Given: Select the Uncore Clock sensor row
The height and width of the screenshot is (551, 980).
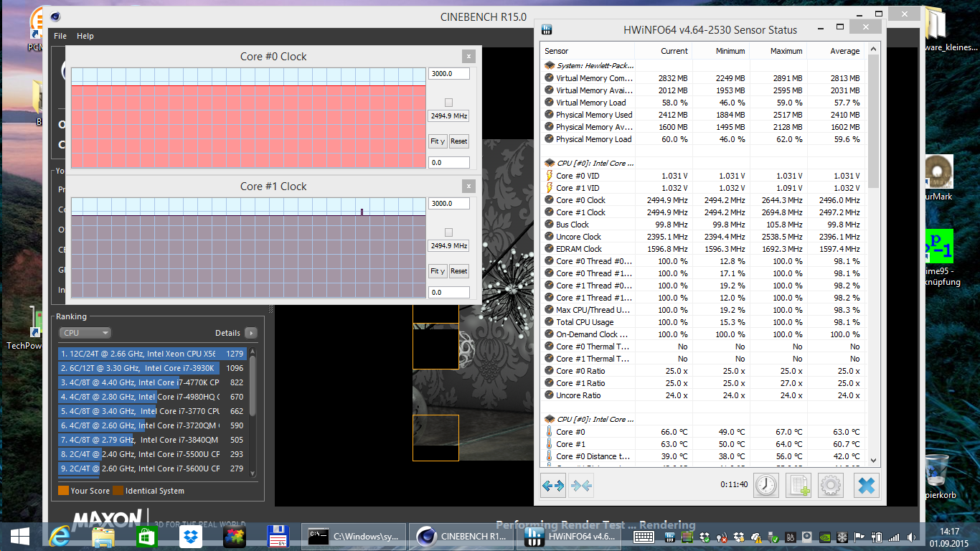Looking at the screenshot, I should click(x=703, y=237).
